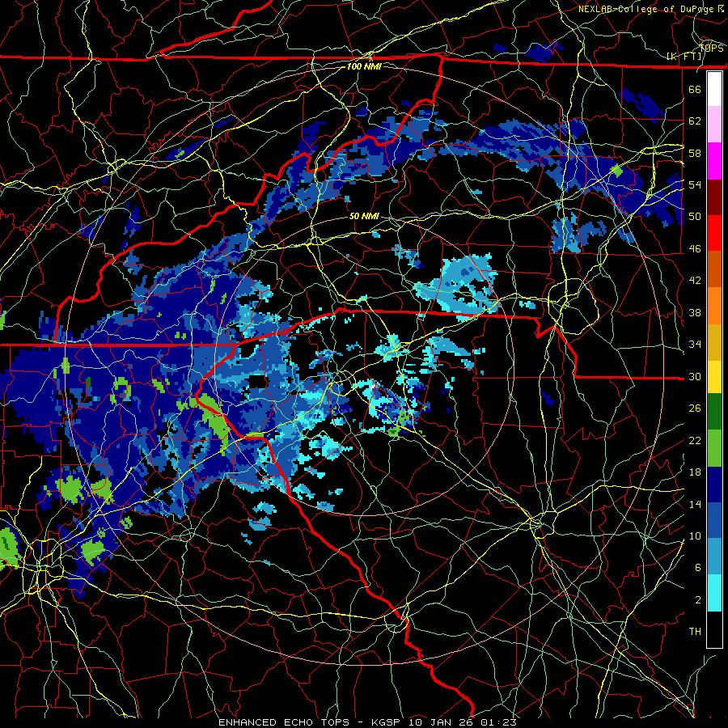Click the bright red legend swatch

tap(714, 234)
